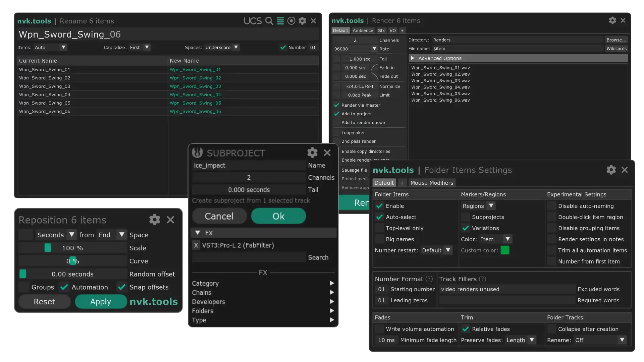Click the record/target icon in Rename titlebar

tap(291, 21)
